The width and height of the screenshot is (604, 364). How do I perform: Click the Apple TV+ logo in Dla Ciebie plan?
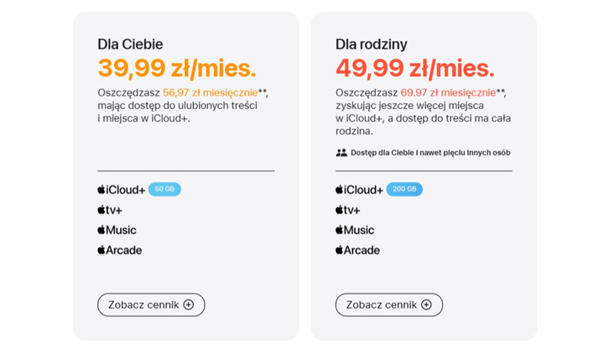[x=111, y=210]
